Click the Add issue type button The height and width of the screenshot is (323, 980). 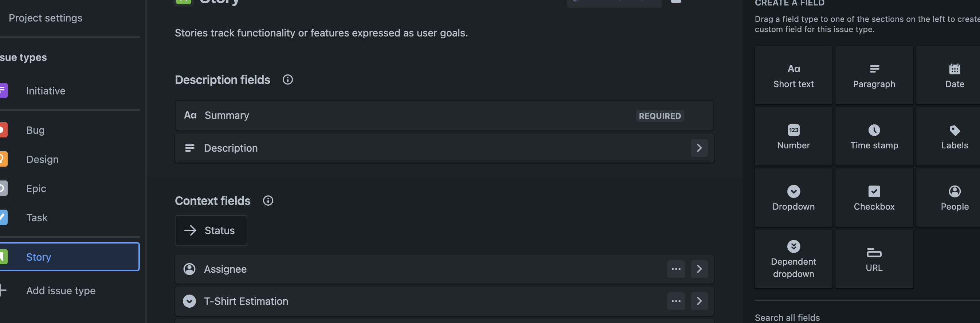(61, 290)
